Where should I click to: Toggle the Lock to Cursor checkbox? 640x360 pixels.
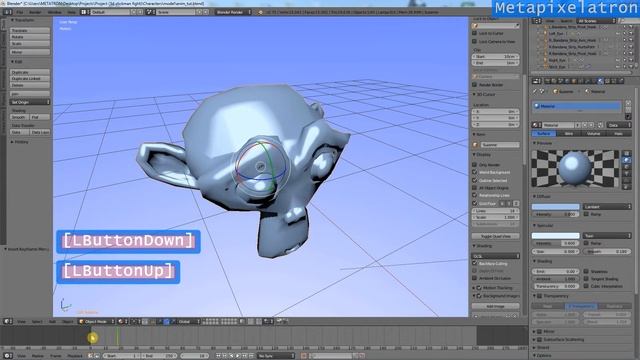click(x=474, y=33)
